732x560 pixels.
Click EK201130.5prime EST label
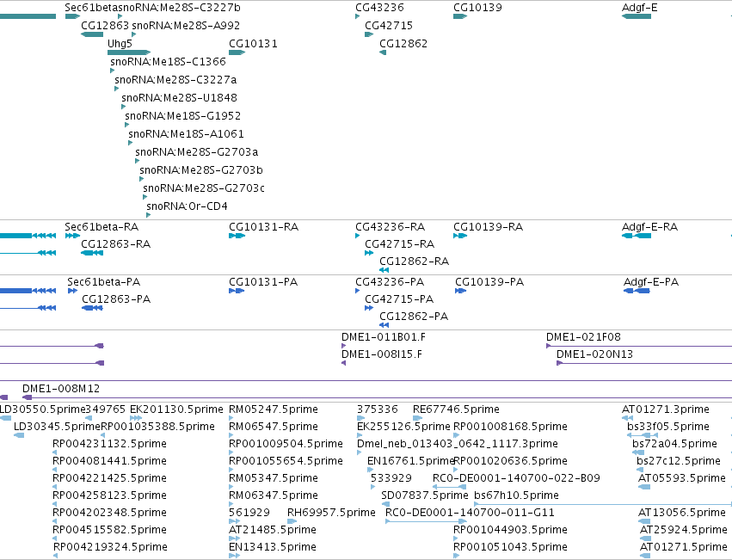pyautogui.click(x=176, y=409)
